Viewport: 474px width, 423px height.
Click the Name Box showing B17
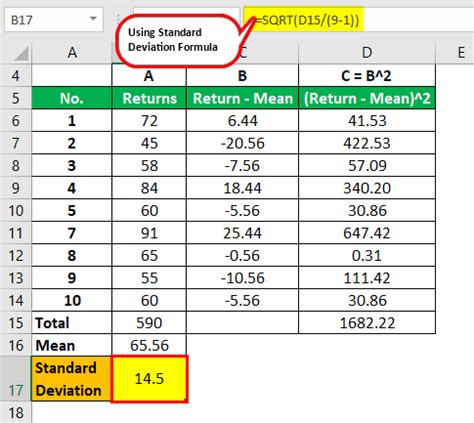[x=54, y=20]
